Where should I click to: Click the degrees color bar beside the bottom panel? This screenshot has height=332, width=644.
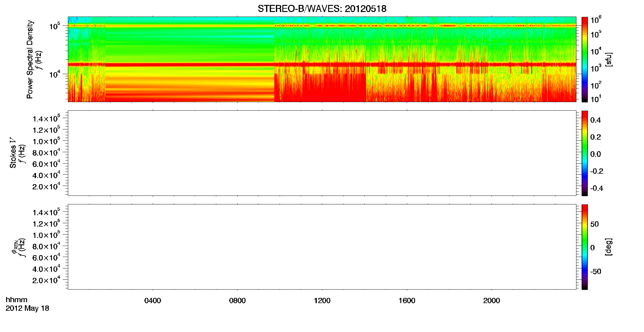pyautogui.click(x=584, y=247)
